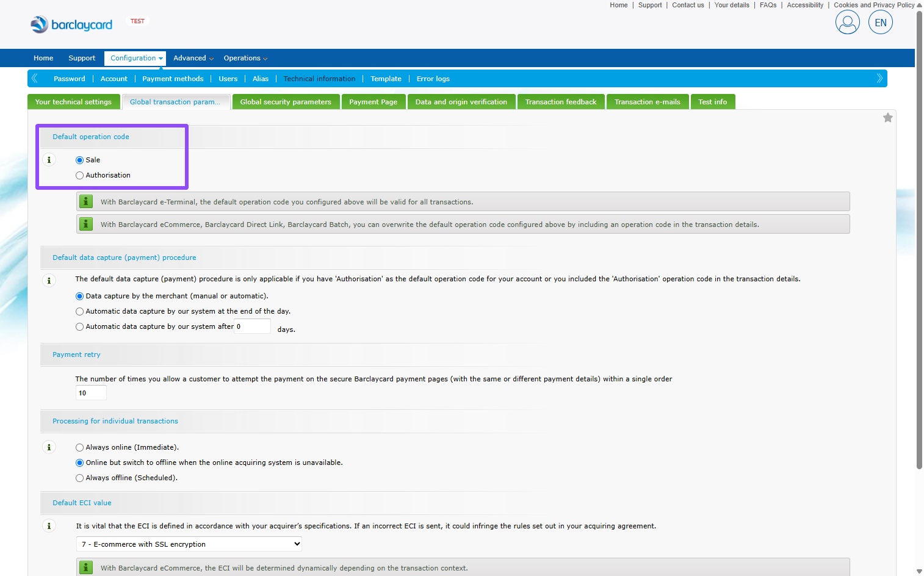Open the Transaction feedback tab
Image resolution: width=924 pixels, height=576 pixels.
[x=561, y=102]
